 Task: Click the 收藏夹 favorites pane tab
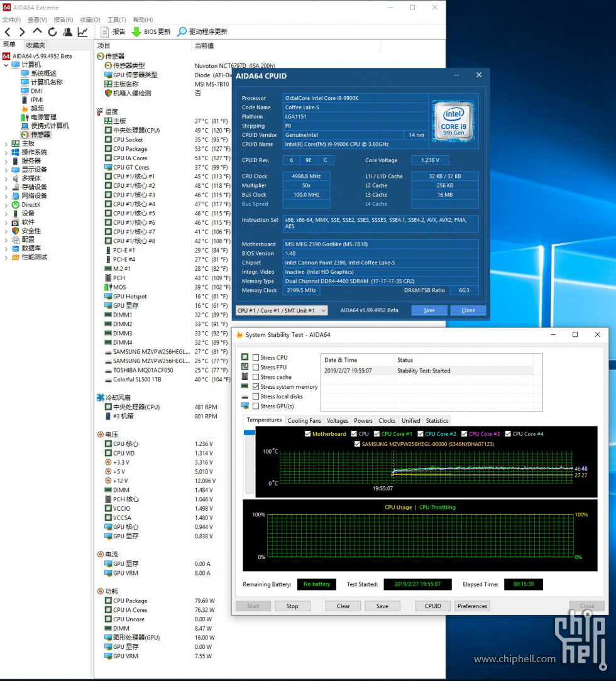[x=35, y=45]
